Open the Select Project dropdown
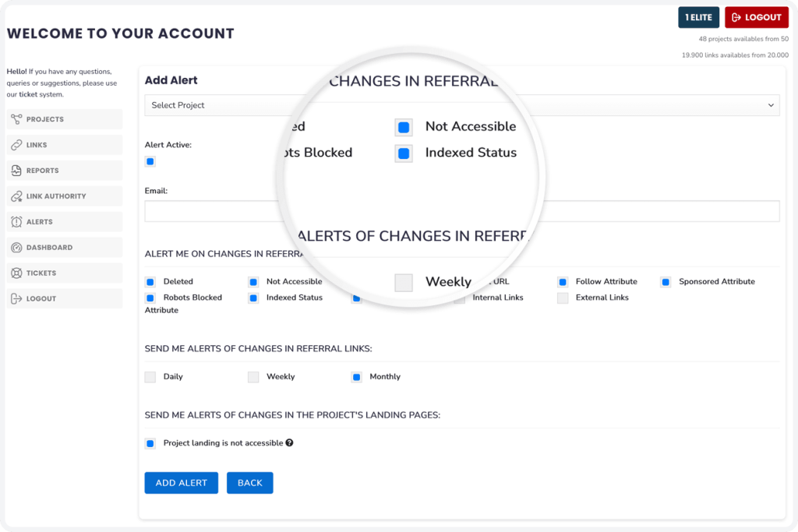Viewport: 798px width, 532px height. coord(462,105)
